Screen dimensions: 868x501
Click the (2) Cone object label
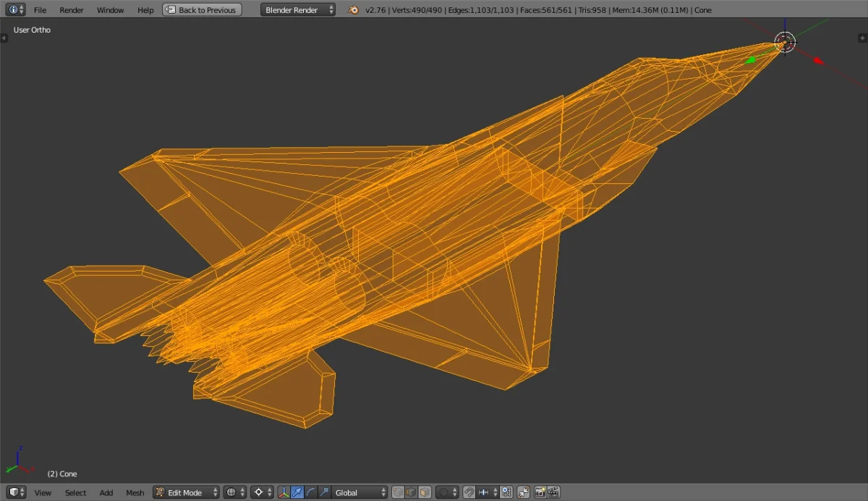tap(62, 473)
